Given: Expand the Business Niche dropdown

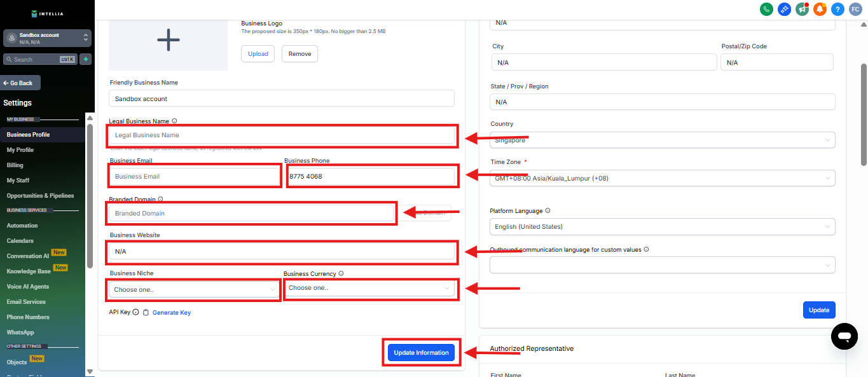Looking at the screenshot, I should click(x=194, y=289).
